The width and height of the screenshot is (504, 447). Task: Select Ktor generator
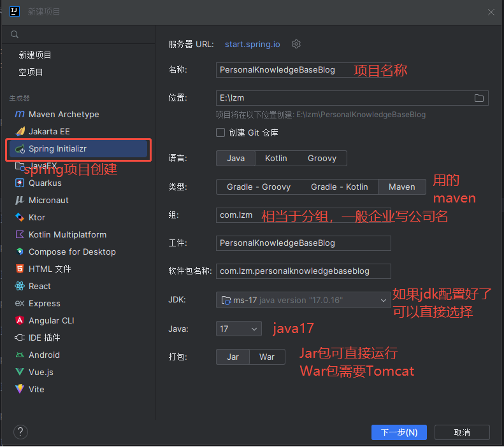[x=78, y=217]
